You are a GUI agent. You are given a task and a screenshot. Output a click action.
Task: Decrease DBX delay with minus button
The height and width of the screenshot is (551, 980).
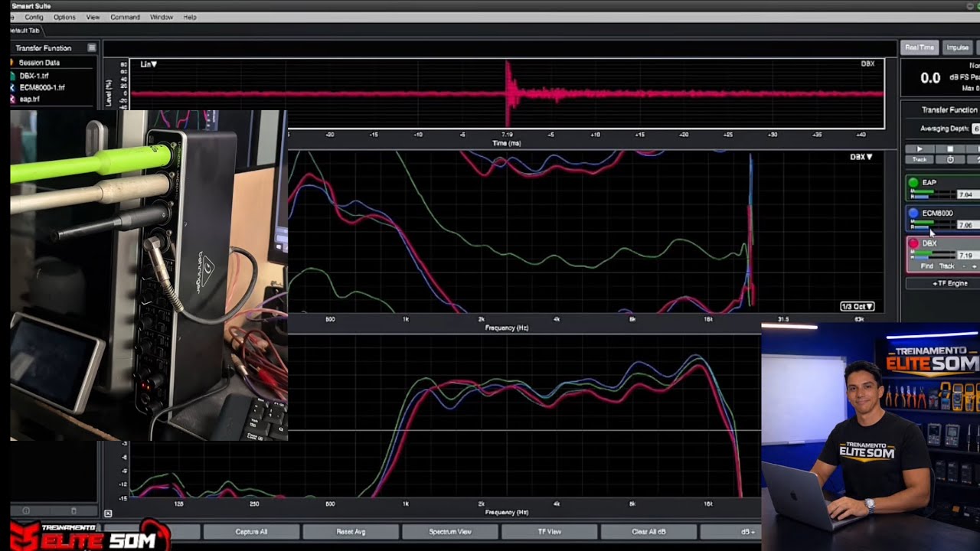coord(964,266)
